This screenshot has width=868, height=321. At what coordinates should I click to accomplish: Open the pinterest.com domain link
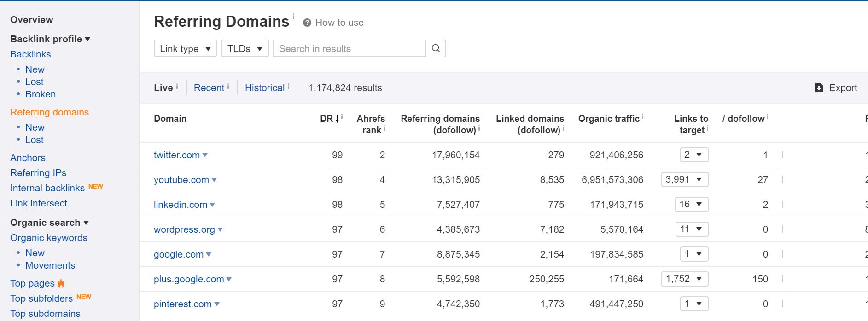[x=183, y=304]
